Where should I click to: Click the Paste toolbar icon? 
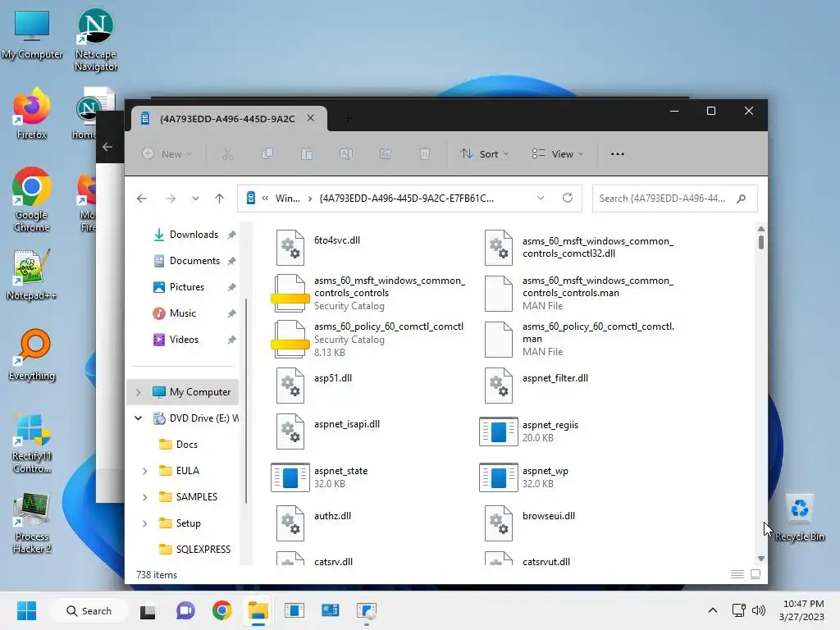(307, 154)
